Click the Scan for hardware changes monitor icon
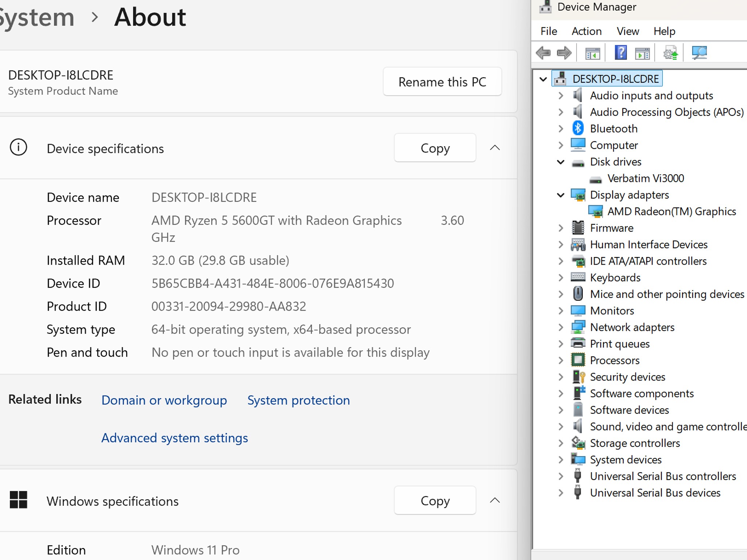The width and height of the screenshot is (747, 560). tap(699, 53)
